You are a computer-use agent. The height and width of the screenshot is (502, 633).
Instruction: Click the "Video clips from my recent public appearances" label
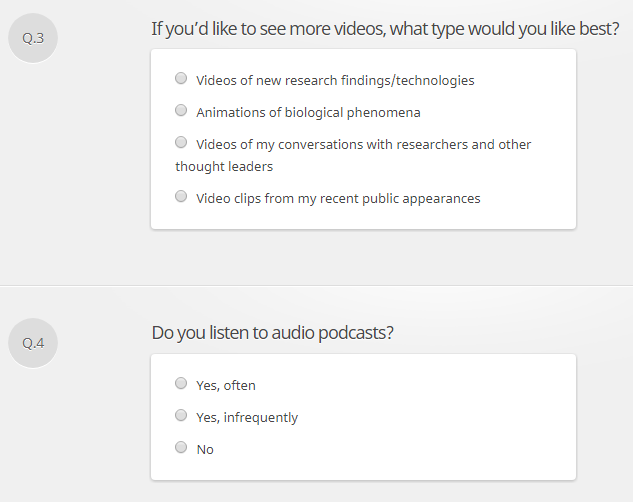[x=338, y=198]
